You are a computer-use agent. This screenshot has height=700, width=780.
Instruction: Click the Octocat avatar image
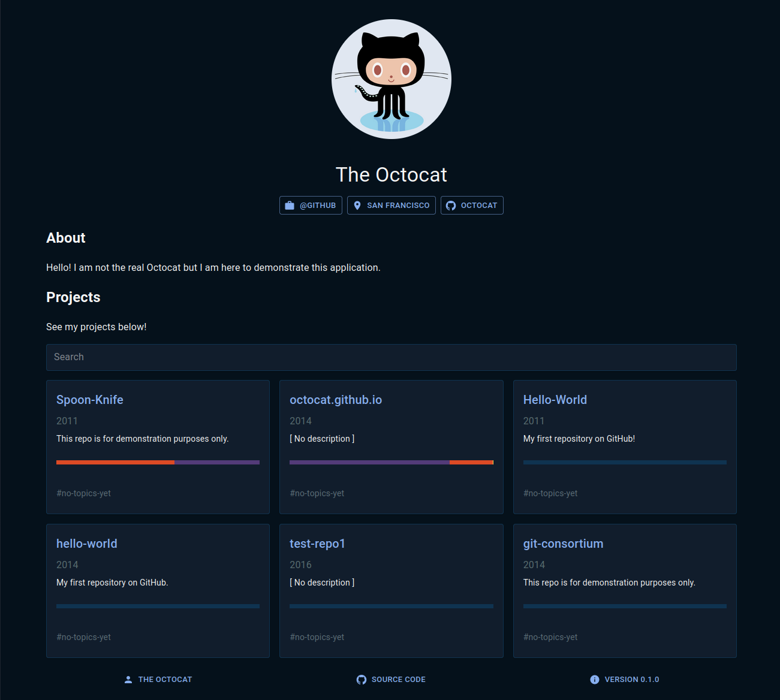click(x=391, y=79)
